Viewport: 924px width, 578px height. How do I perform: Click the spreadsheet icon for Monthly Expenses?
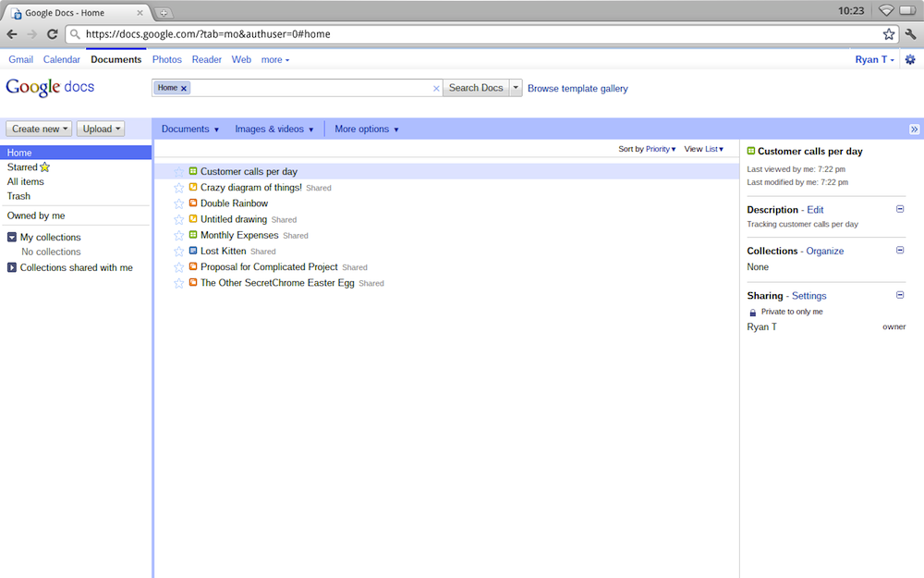pos(193,235)
